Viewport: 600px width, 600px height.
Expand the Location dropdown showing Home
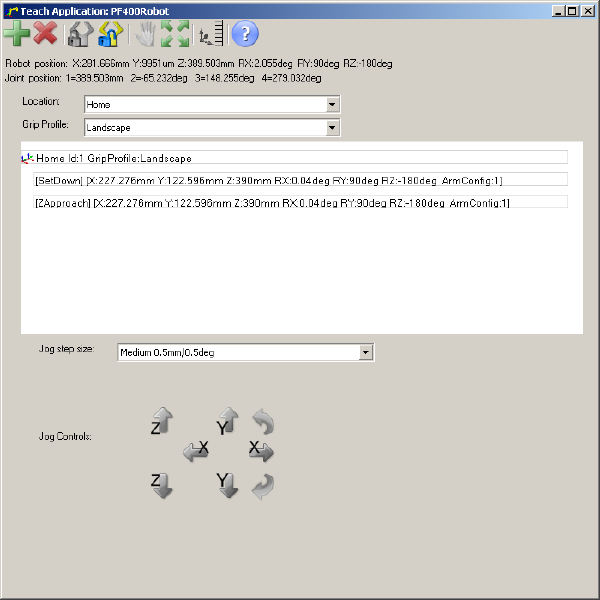pos(332,104)
